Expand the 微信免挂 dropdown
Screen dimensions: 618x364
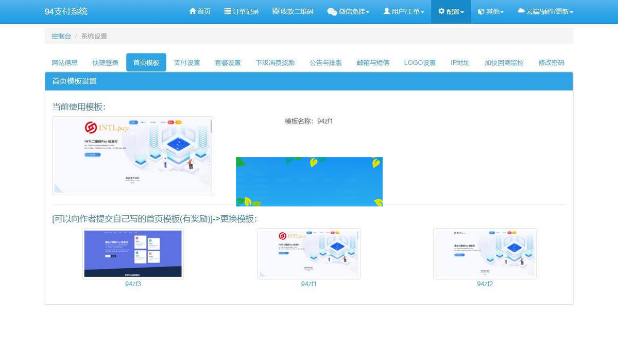click(349, 11)
